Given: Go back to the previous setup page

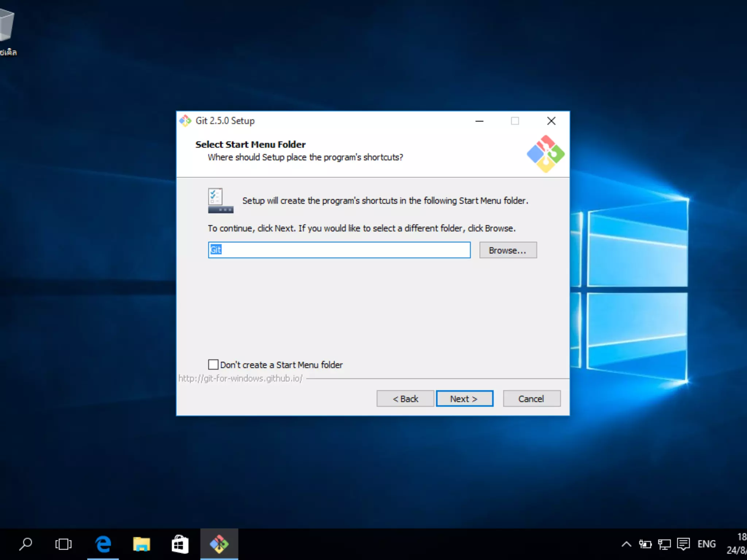Looking at the screenshot, I should pyautogui.click(x=405, y=398).
